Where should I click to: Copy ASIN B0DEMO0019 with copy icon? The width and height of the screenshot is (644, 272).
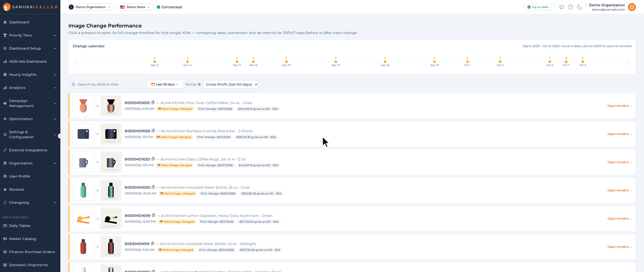pyautogui.click(x=153, y=244)
